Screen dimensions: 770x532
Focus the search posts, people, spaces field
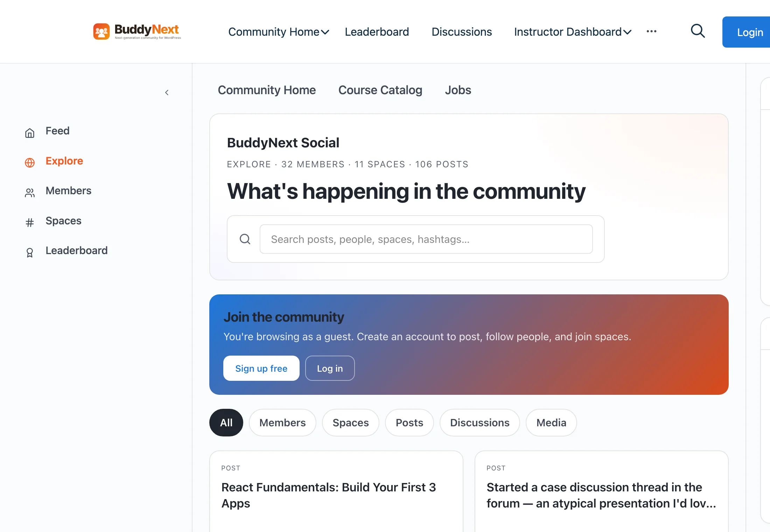[426, 239]
